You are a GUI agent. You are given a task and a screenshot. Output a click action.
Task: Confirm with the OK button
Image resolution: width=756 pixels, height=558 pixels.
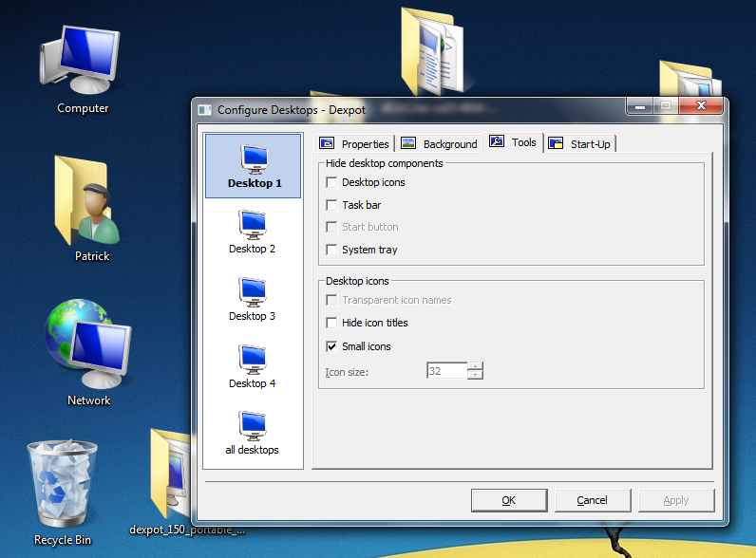pos(509,500)
